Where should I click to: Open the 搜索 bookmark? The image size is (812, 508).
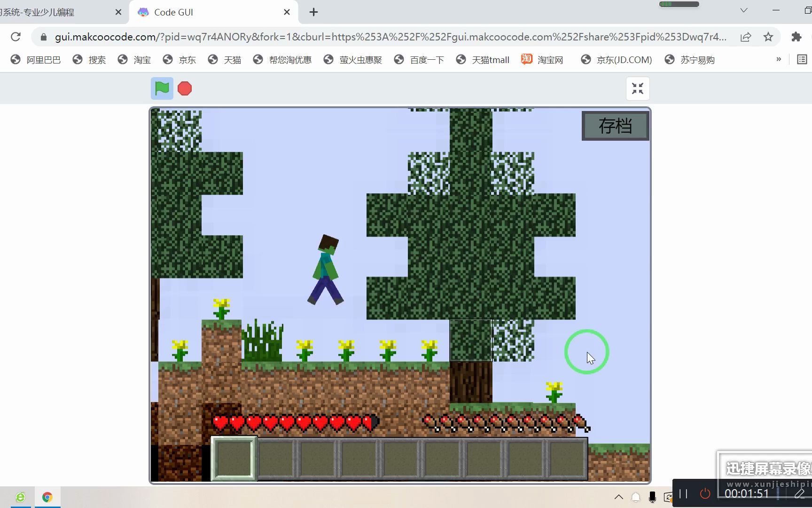pyautogui.click(x=89, y=60)
